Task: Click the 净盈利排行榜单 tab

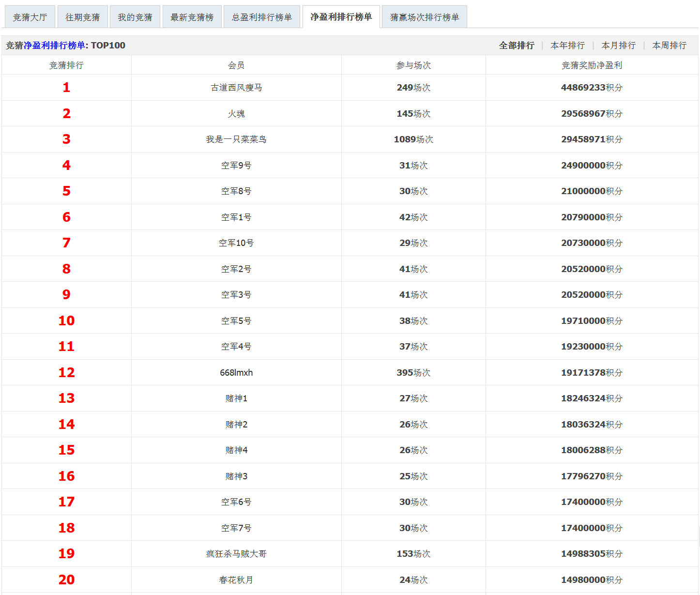Action: 341,17
